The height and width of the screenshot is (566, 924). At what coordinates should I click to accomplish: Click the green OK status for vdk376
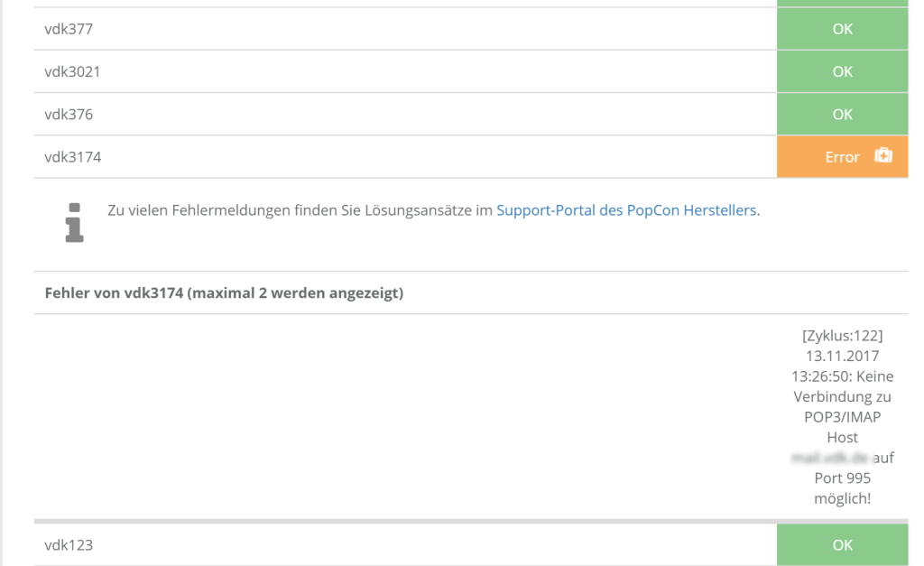click(842, 115)
